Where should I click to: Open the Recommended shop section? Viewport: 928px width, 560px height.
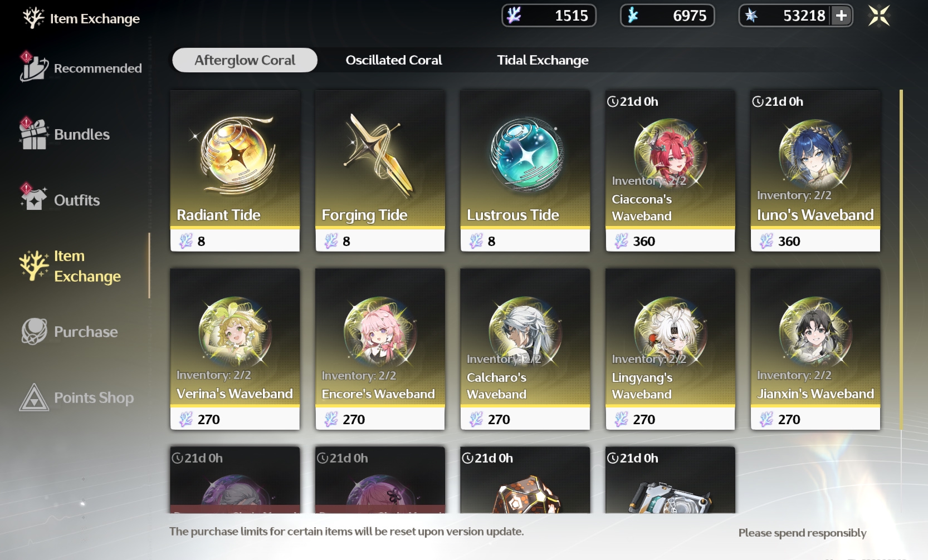[x=81, y=68]
